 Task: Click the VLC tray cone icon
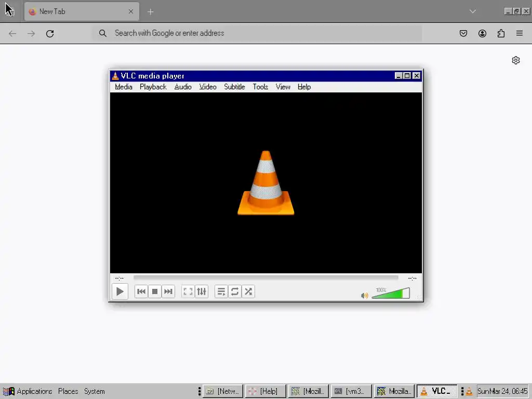coord(469,392)
